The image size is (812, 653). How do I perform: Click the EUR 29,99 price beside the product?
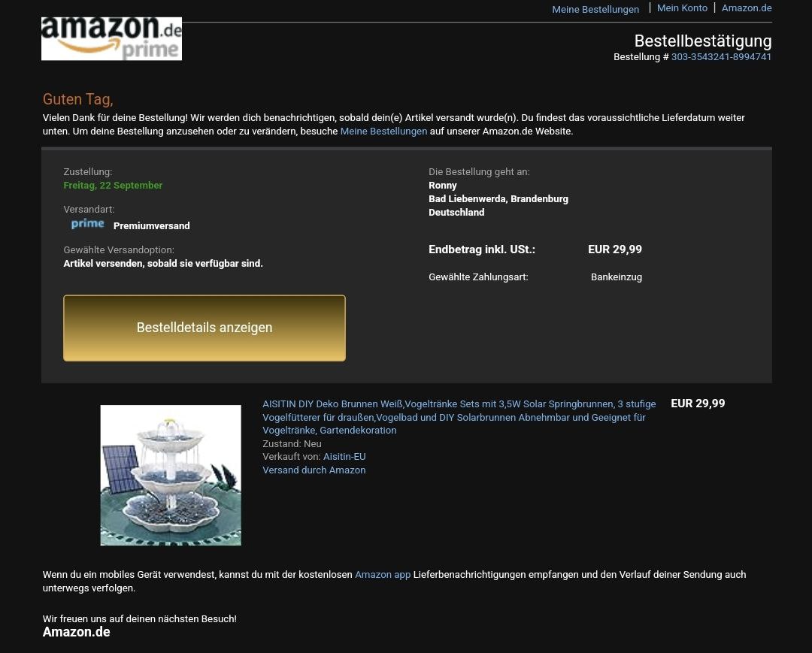pos(698,404)
